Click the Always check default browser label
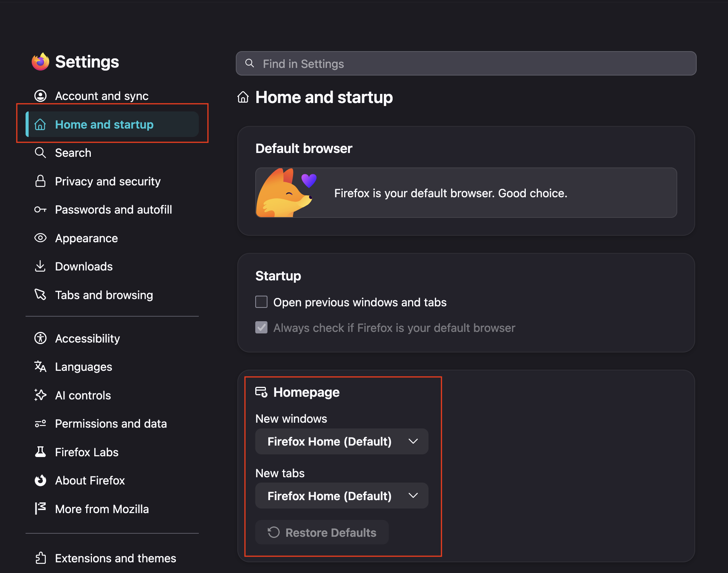This screenshot has width=728, height=573. click(394, 328)
